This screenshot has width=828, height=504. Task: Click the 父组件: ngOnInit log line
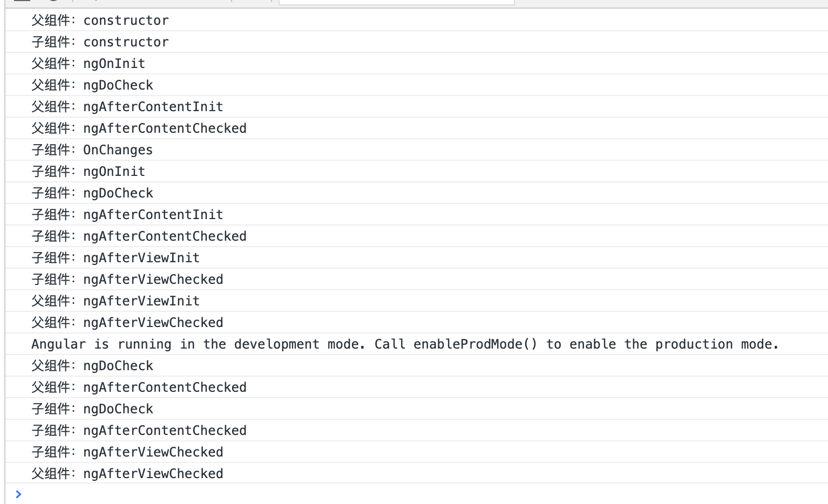89,64
